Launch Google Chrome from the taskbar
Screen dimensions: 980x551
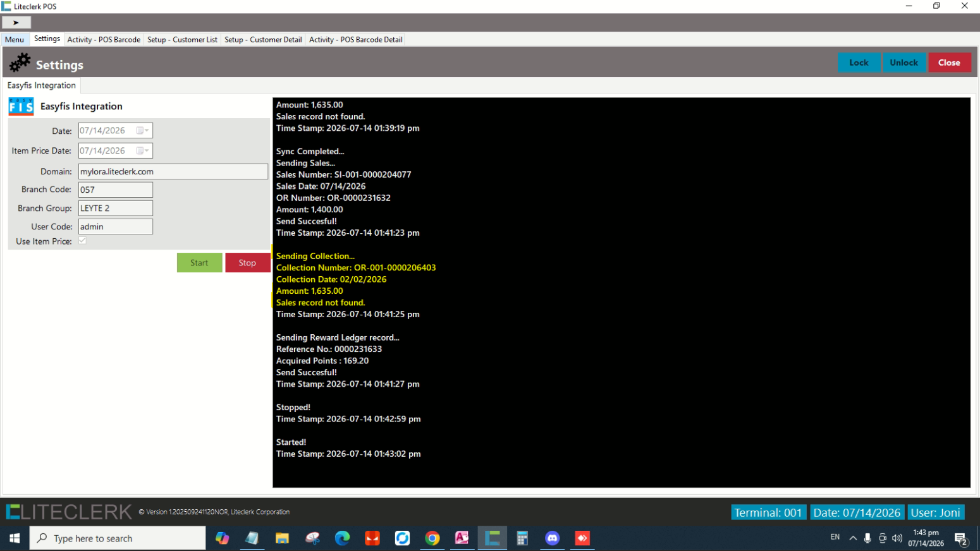432,538
